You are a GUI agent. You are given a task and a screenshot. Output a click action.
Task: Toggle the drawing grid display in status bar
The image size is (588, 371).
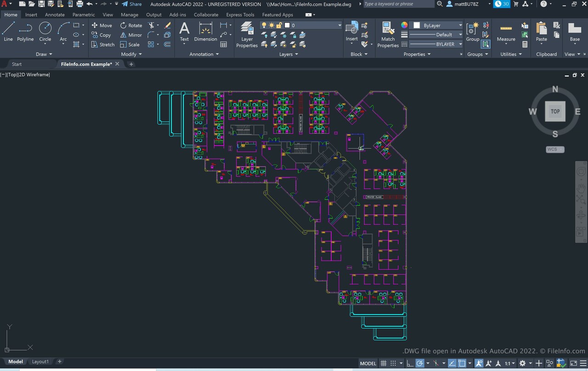[384, 363]
